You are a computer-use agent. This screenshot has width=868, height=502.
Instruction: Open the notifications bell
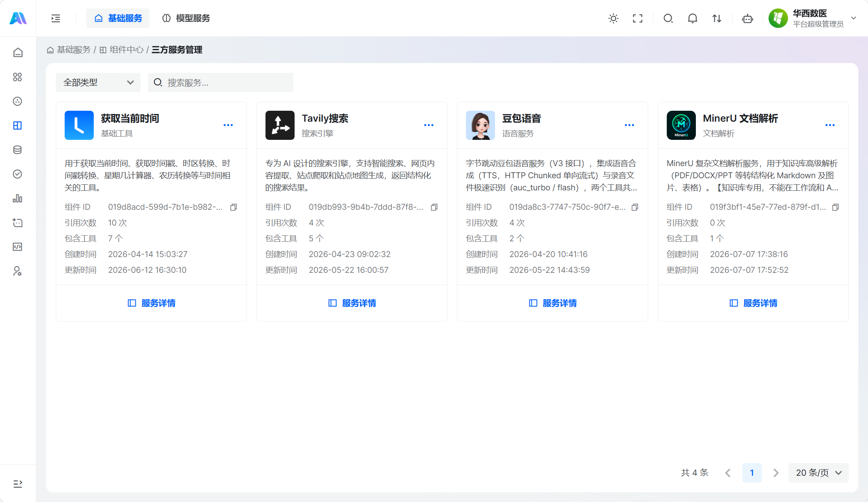coord(693,18)
